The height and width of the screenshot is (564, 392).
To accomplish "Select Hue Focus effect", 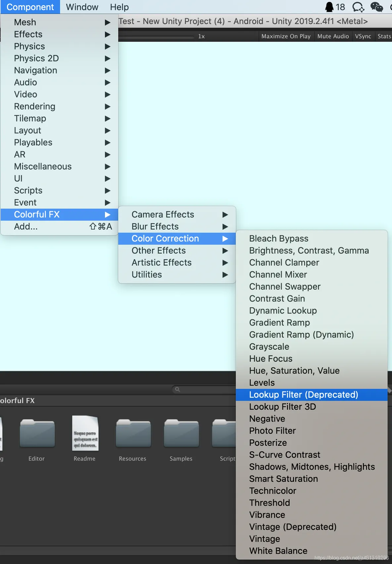I will click(312, 359).
